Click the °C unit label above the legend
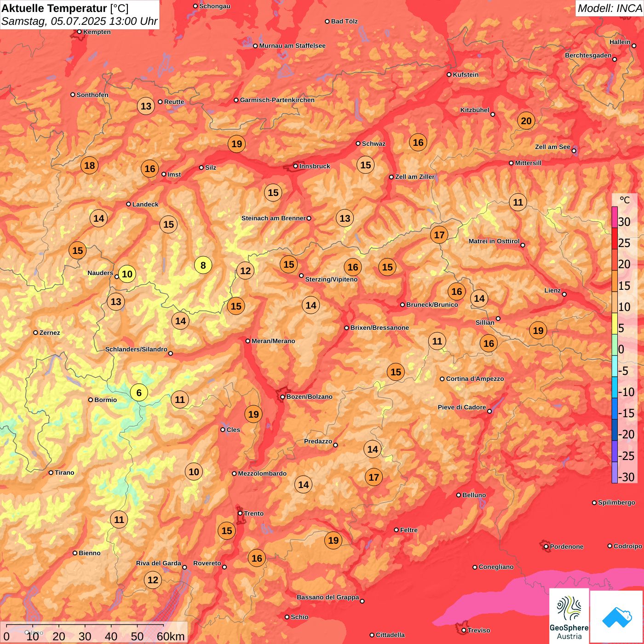 click(x=625, y=200)
